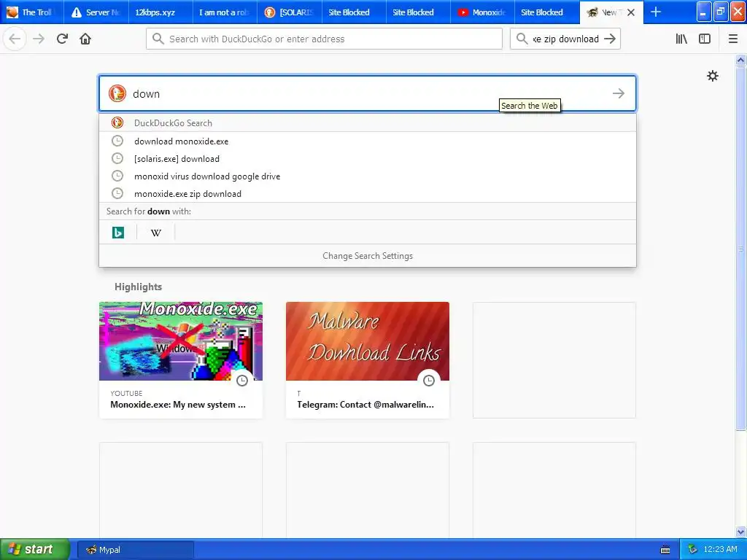The width and height of the screenshot is (747, 560).
Task: Switch to the [SOLARIS tab
Action: pyautogui.click(x=290, y=12)
